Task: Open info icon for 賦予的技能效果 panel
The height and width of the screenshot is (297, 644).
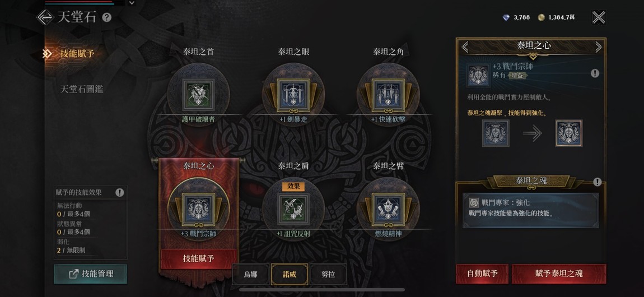Action: coord(119,192)
